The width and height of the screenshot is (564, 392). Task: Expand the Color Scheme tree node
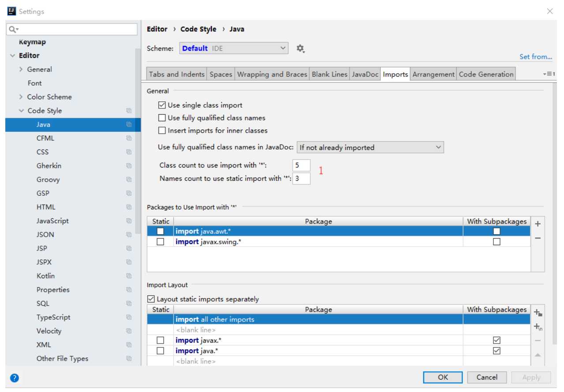[21, 97]
